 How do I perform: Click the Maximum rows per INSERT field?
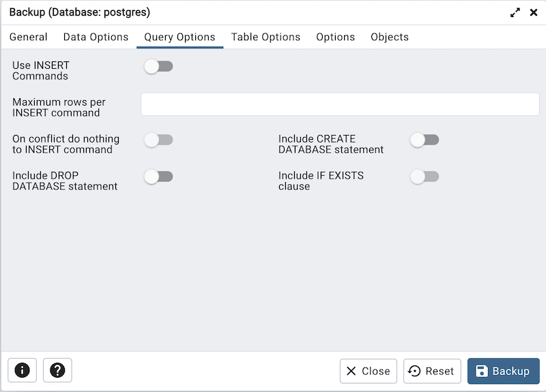[x=340, y=104]
